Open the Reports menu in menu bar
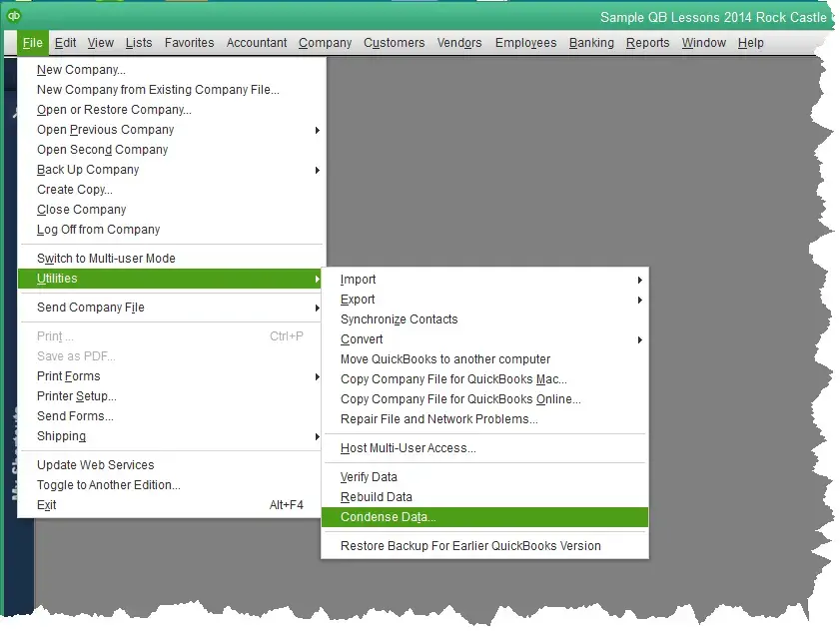 point(647,43)
